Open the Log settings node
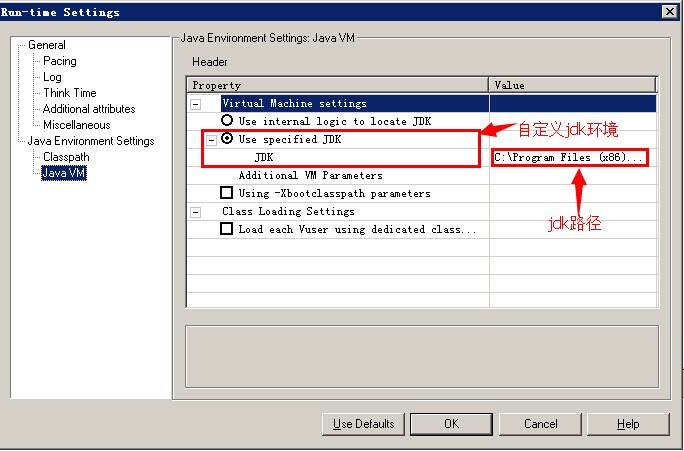 tap(52, 77)
